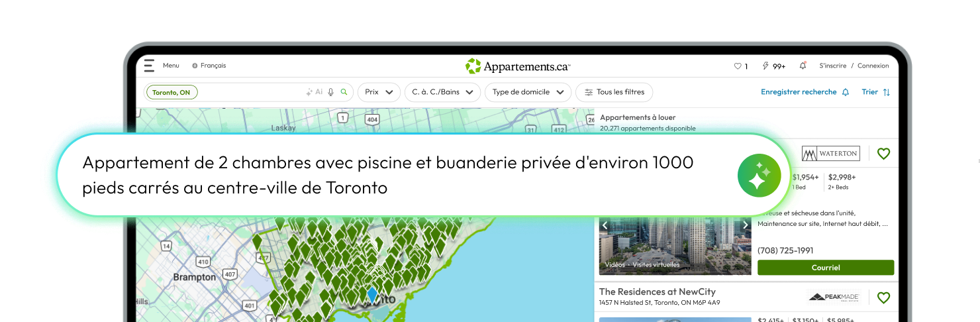Open the Trier sort control
The image size is (980, 322).
875,92
